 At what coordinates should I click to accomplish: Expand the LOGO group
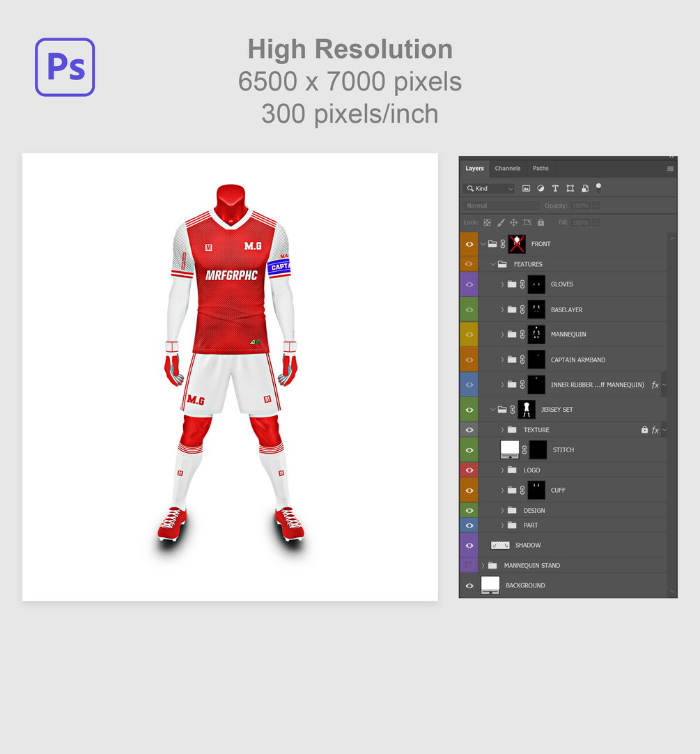point(502,470)
